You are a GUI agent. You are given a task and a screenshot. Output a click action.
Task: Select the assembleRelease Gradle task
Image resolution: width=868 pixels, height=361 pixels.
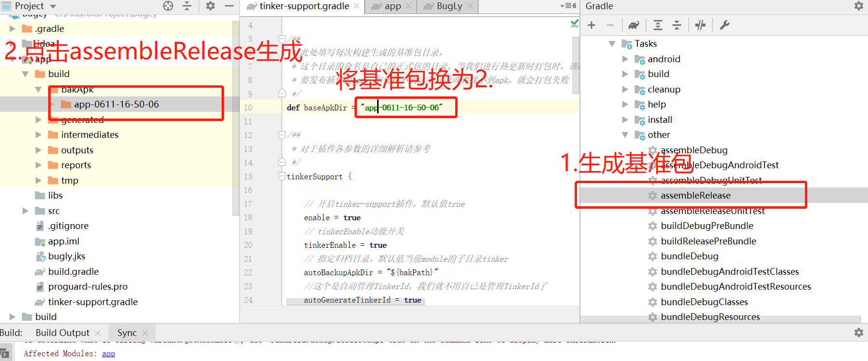(x=696, y=195)
